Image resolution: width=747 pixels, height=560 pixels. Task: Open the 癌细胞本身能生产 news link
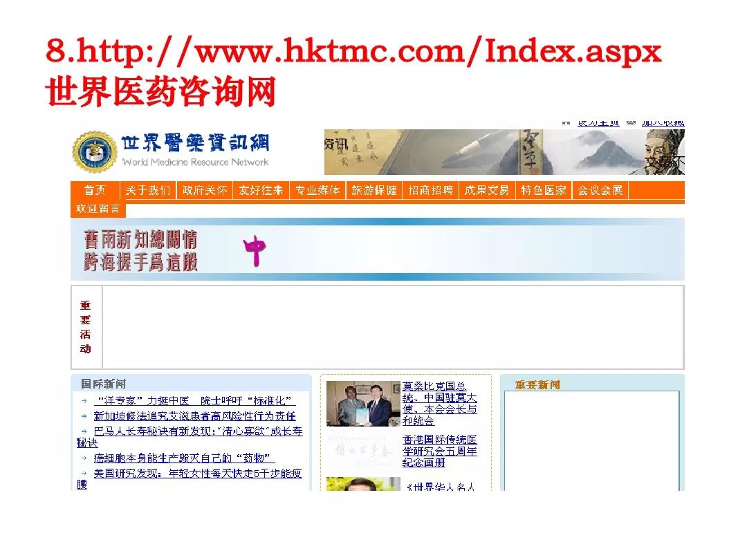tap(184, 458)
